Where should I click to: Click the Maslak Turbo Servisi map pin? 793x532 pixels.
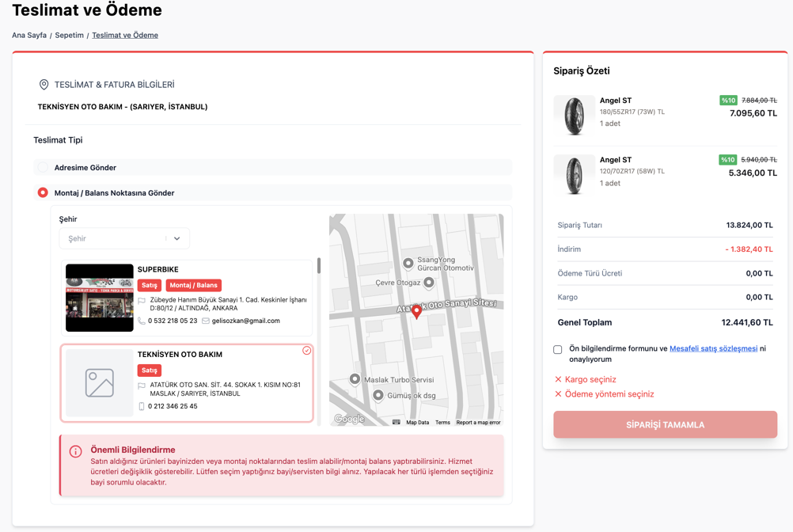click(355, 379)
